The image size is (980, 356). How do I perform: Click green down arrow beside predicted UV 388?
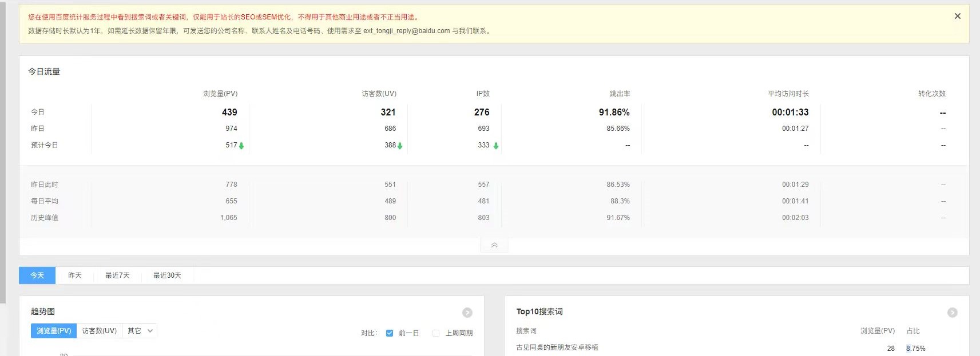[400, 146]
